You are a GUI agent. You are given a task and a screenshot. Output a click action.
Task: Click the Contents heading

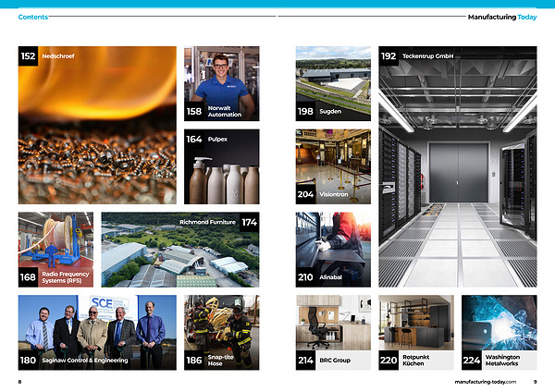(x=33, y=17)
